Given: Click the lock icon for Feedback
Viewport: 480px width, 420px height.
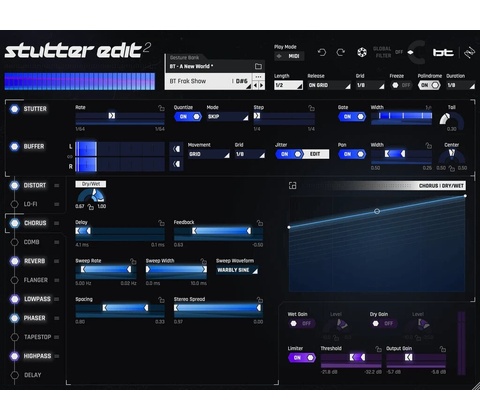Looking at the screenshot, I should click(x=260, y=223).
